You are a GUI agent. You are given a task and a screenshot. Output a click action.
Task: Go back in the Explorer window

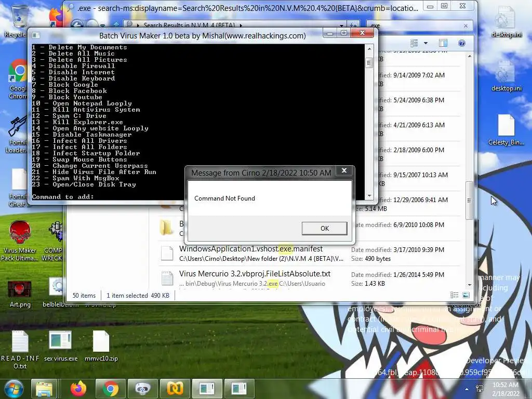pyautogui.click(x=77, y=24)
